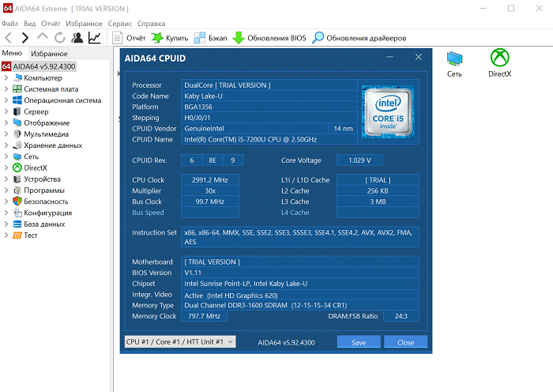
Task: Click Close button in CPUID dialog
Action: [405, 342]
